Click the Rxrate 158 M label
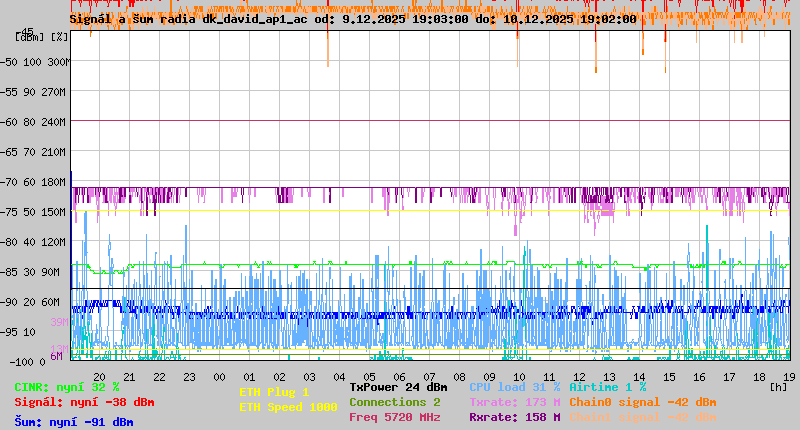800x430 pixels. [514, 417]
